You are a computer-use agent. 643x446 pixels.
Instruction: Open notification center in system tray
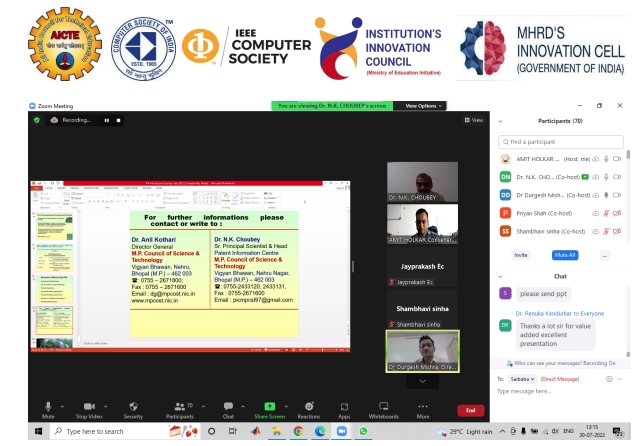point(618,431)
